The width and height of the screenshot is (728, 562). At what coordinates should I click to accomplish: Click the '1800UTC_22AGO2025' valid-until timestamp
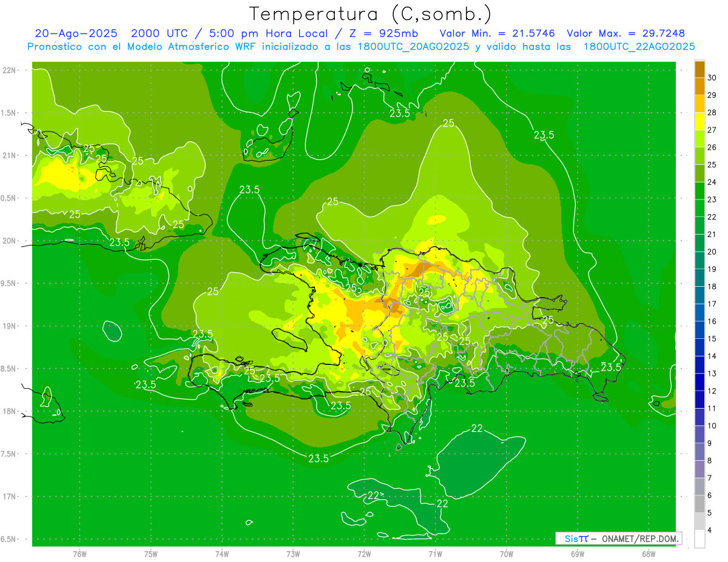coord(639,47)
